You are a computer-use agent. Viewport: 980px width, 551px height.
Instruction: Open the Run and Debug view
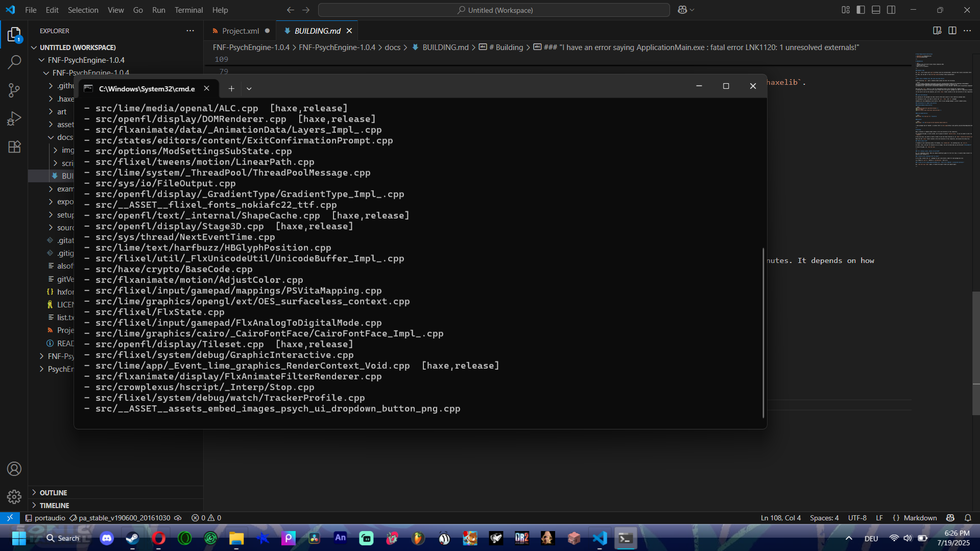click(14, 118)
